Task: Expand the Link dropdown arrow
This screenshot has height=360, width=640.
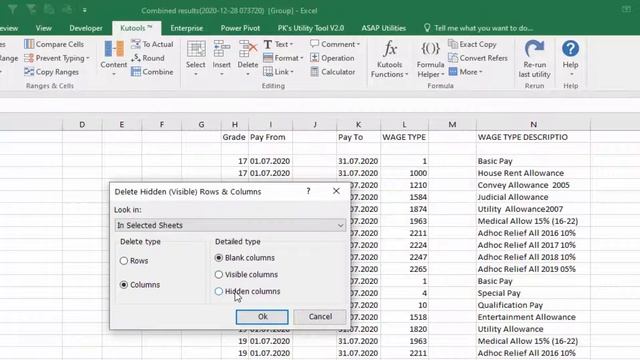Action: 292,72
